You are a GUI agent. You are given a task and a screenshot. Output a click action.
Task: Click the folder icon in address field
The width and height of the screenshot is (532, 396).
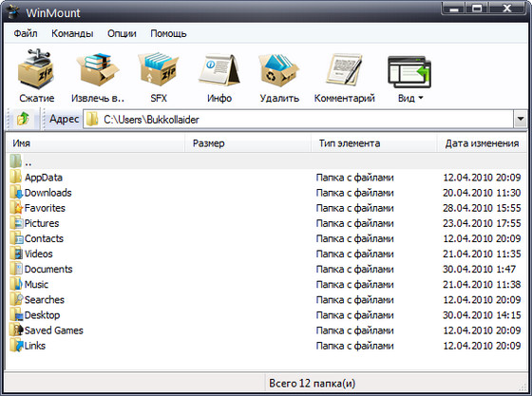click(x=92, y=120)
